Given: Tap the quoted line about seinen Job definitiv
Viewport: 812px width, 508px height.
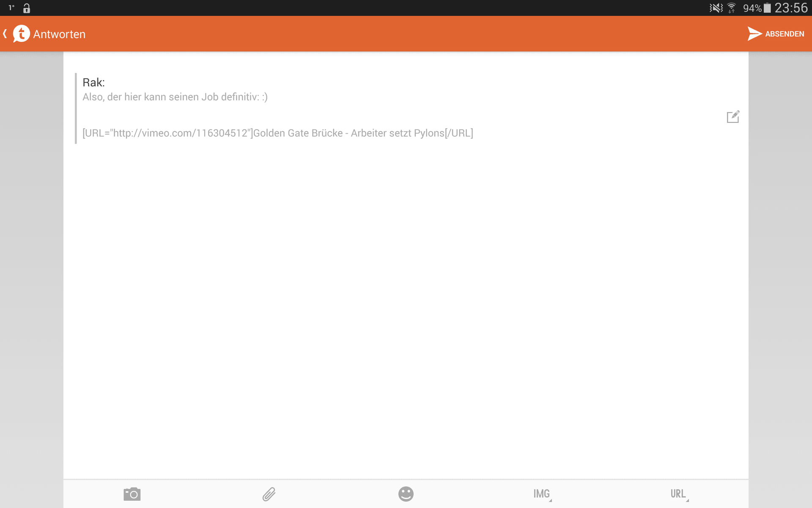Looking at the screenshot, I should tap(175, 97).
